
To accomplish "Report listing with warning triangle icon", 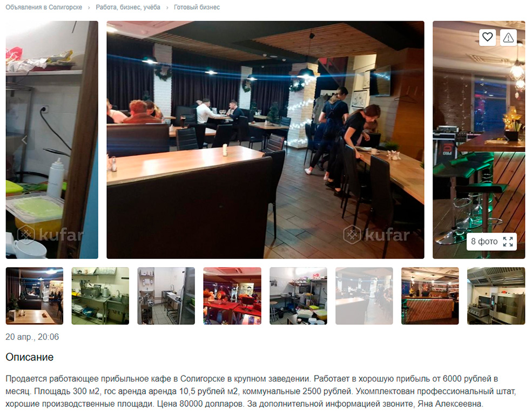I will point(508,37).
